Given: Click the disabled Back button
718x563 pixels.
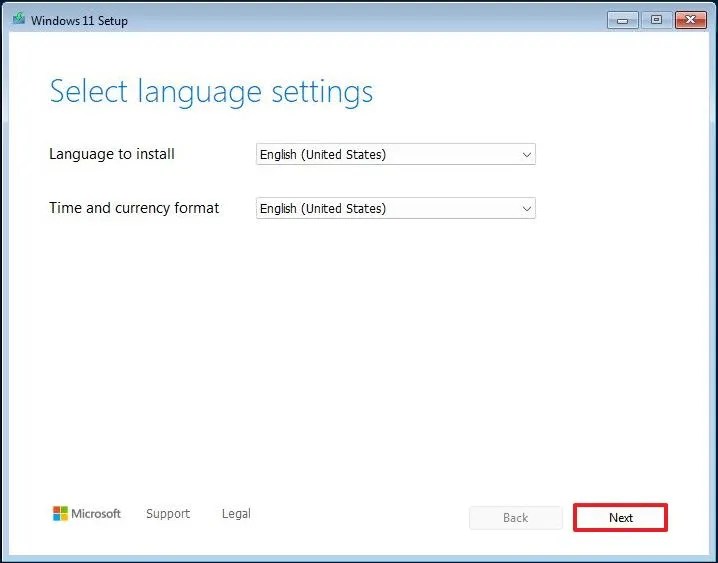Looking at the screenshot, I should pos(516,518).
